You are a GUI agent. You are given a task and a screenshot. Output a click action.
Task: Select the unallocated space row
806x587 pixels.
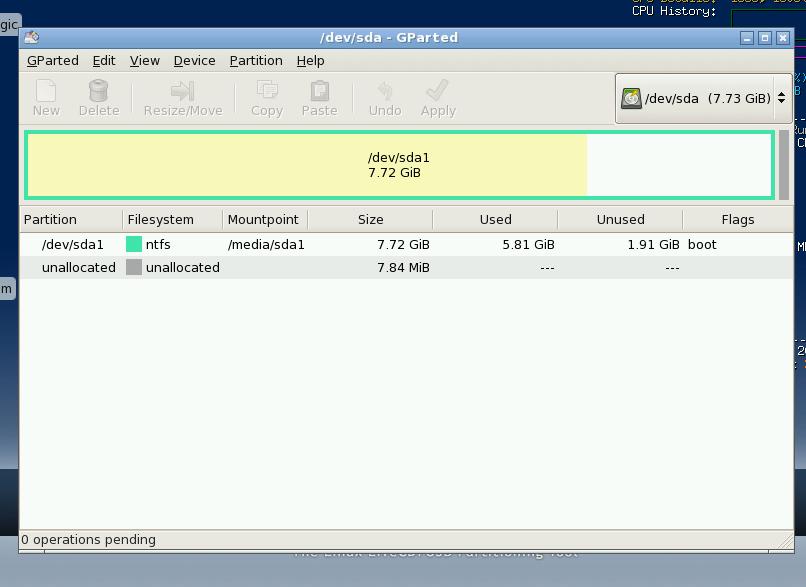pos(80,267)
